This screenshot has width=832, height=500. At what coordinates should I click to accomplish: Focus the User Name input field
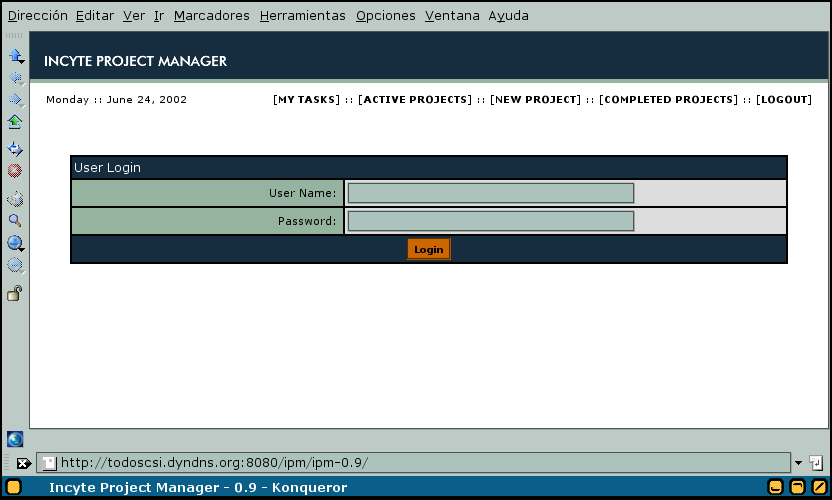click(x=491, y=193)
